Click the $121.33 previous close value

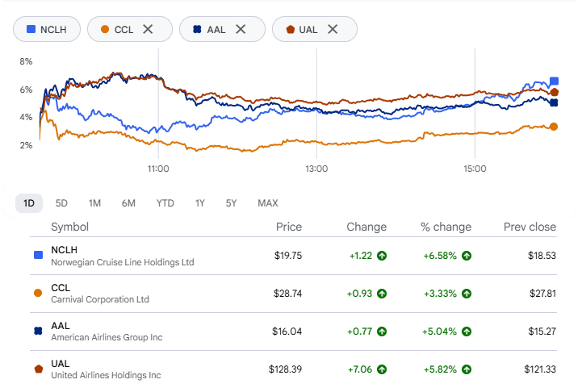click(540, 369)
